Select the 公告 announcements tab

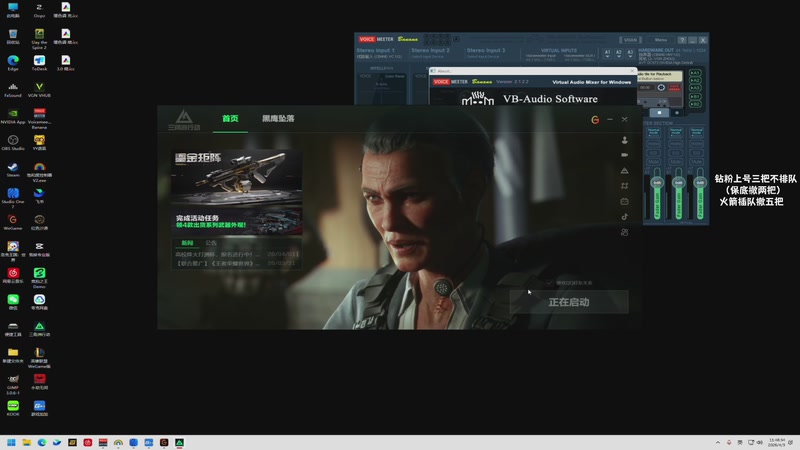[x=211, y=243]
